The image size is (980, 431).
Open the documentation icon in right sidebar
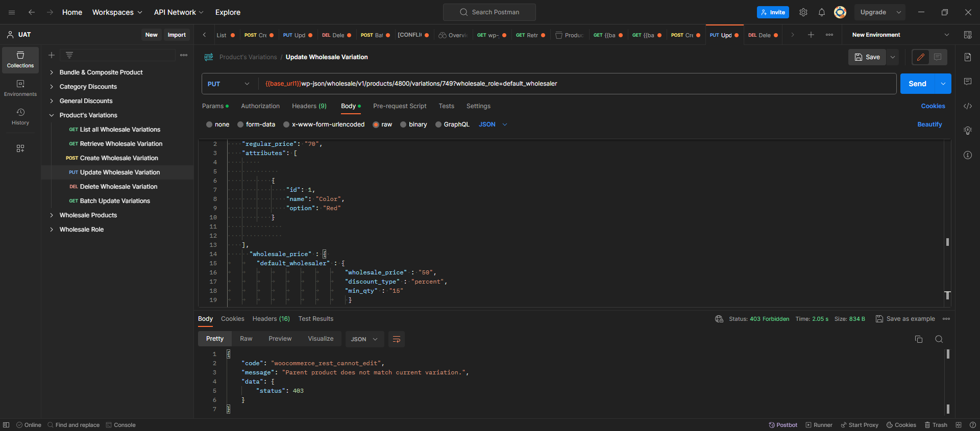pyautogui.click(x=968, y=57)
